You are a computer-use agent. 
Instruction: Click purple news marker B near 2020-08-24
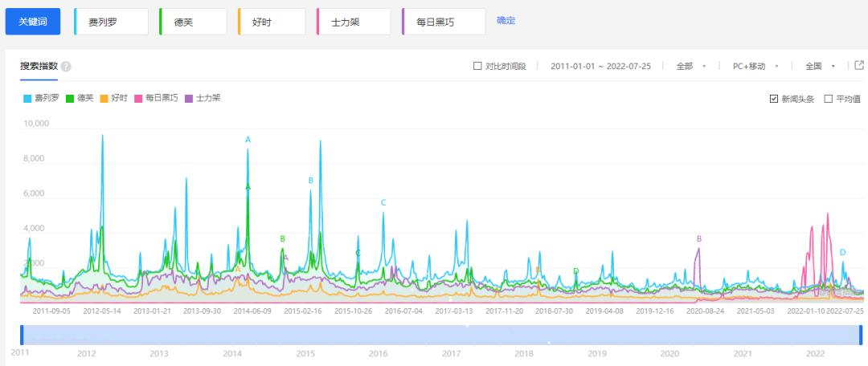699,239
